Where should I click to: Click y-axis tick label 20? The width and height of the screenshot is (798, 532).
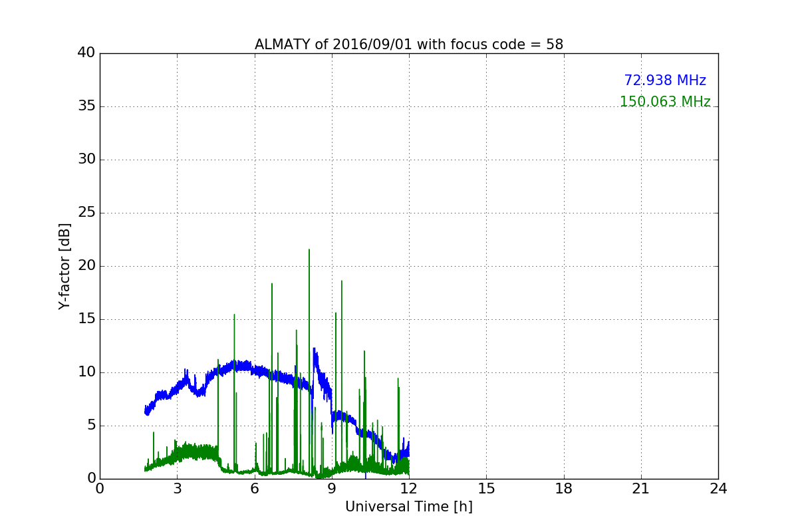[x=86, y=266]
